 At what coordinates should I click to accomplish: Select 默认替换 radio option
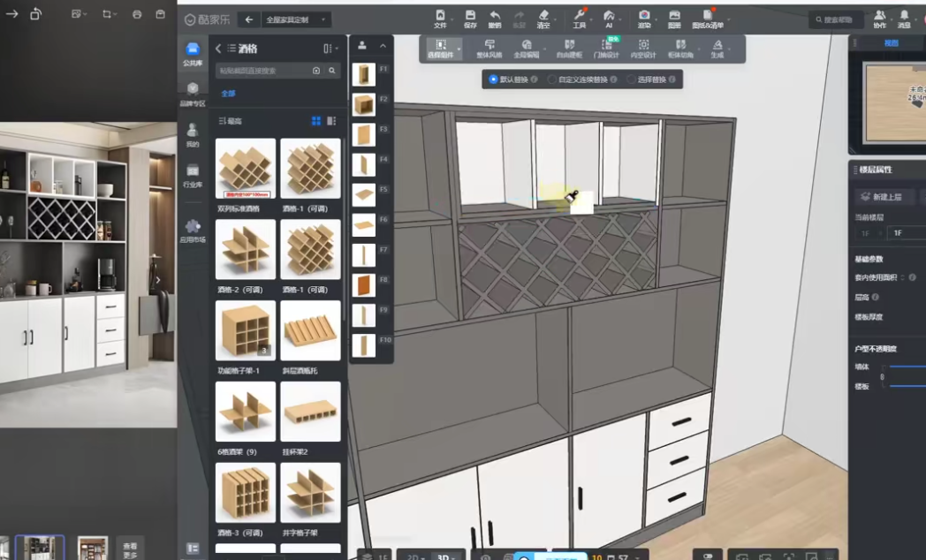[493, 79]
